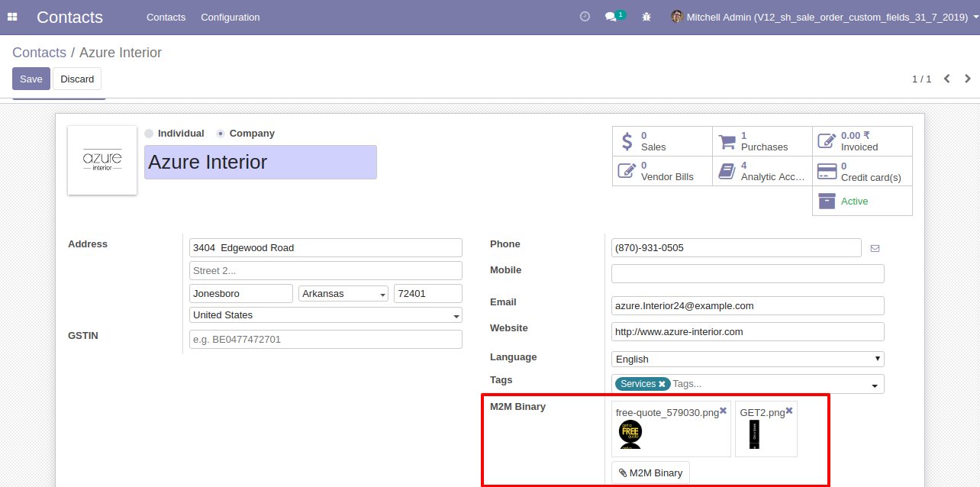This screenshot has width=980, height=487.
Task: Edit the Email address field
Action: [x=748, y=305]
